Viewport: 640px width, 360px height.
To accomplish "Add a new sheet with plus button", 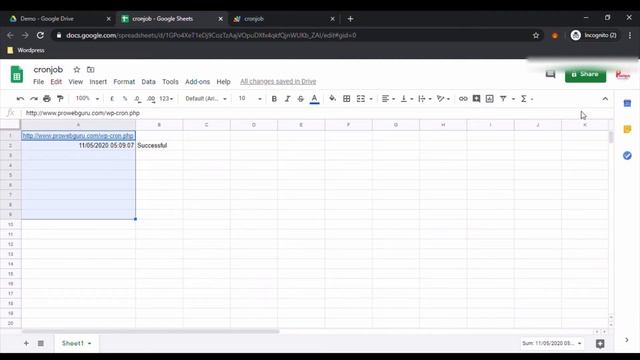I will tap(26, 343).
